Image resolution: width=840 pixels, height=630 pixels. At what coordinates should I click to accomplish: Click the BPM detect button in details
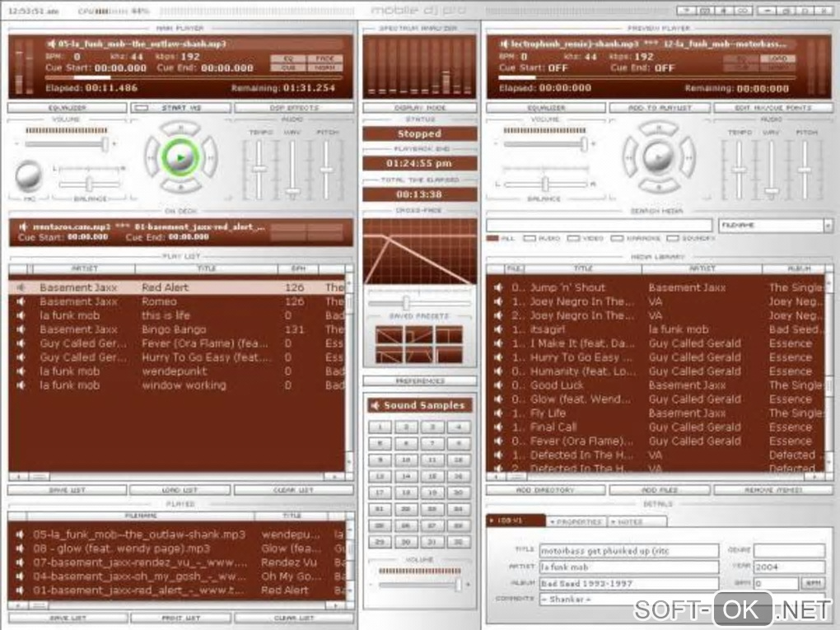[813, 583]
